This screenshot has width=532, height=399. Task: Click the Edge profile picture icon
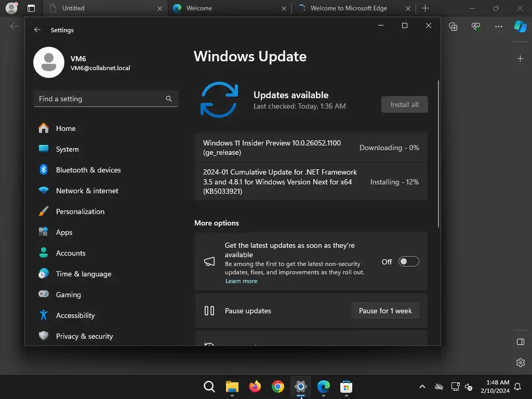[x=11, y=8]
